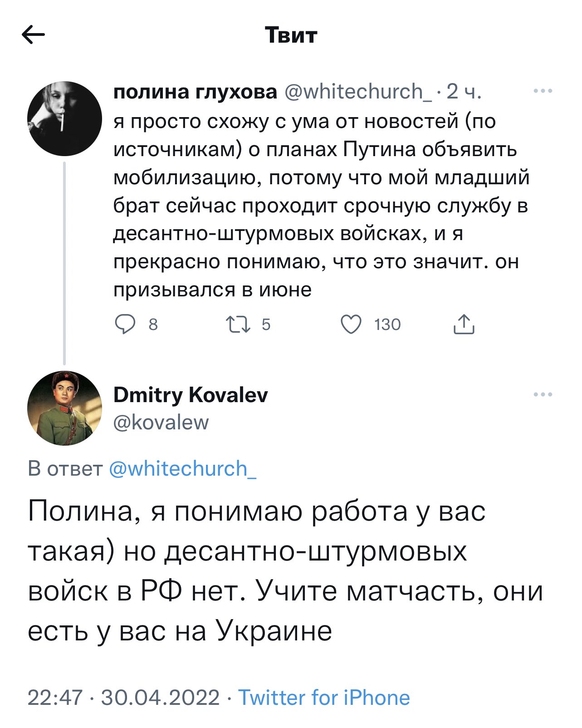The height and width of the screenshot is (728, 582).
Task: Open @whitechurch_ mention in reply line
Action: click(183, 469)
